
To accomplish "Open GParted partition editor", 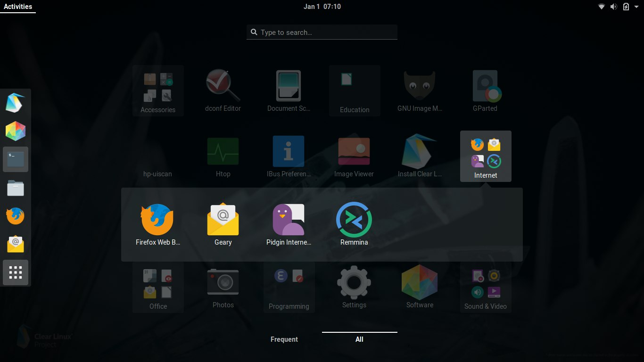I will click(485, 90).
